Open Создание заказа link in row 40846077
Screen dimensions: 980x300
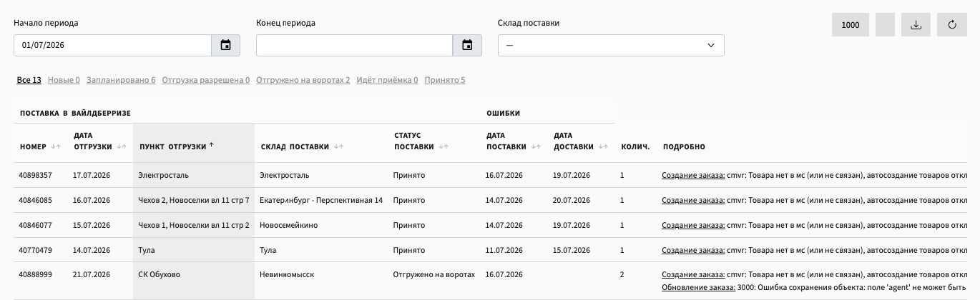pos(693,225)
